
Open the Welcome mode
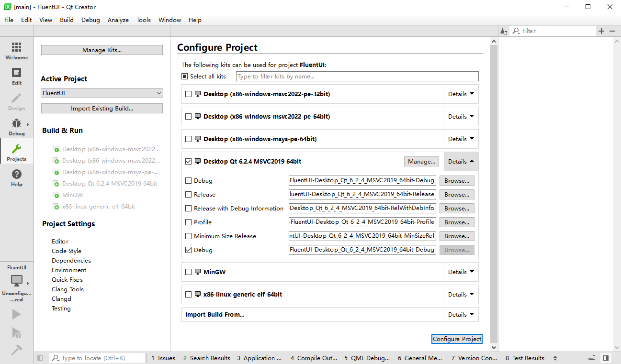(x=17, y=51)
